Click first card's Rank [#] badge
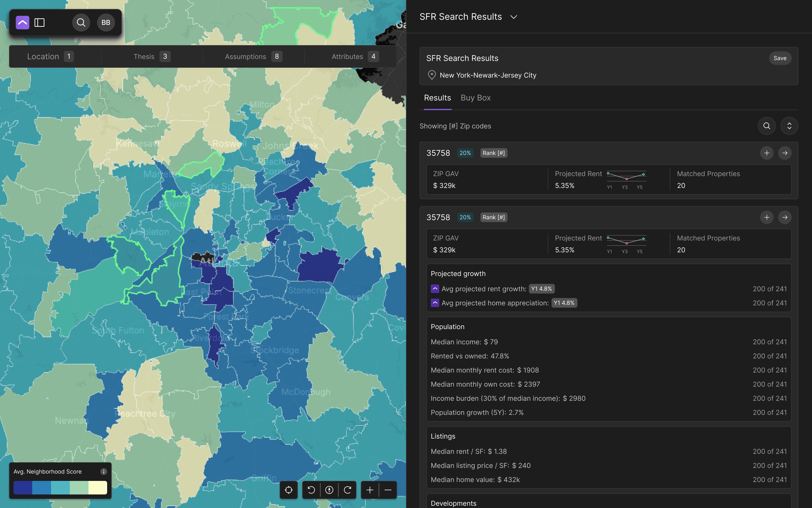The height and width of the screenshot is (508, 812). [x=494, y=153]
